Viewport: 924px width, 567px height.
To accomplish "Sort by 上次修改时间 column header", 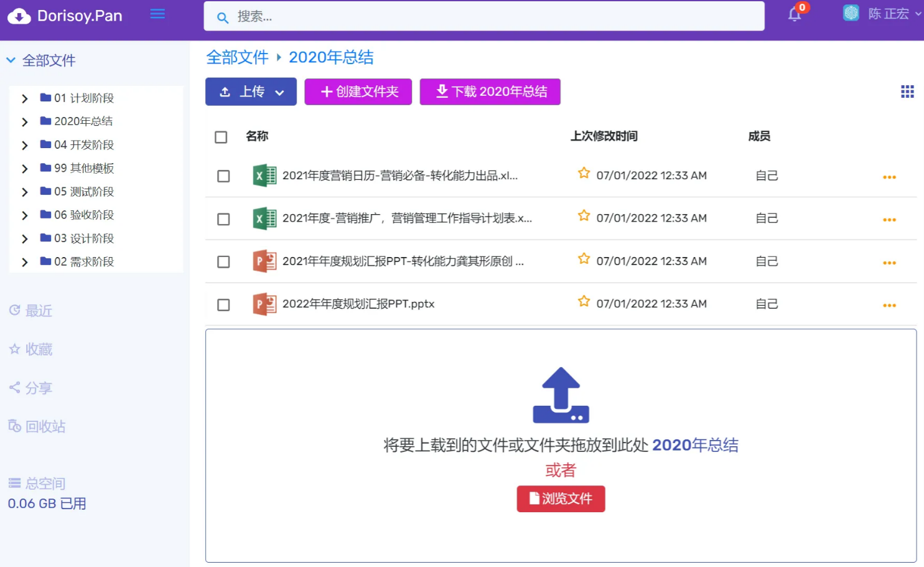I will pyautogui.click(x=604, y=136).
